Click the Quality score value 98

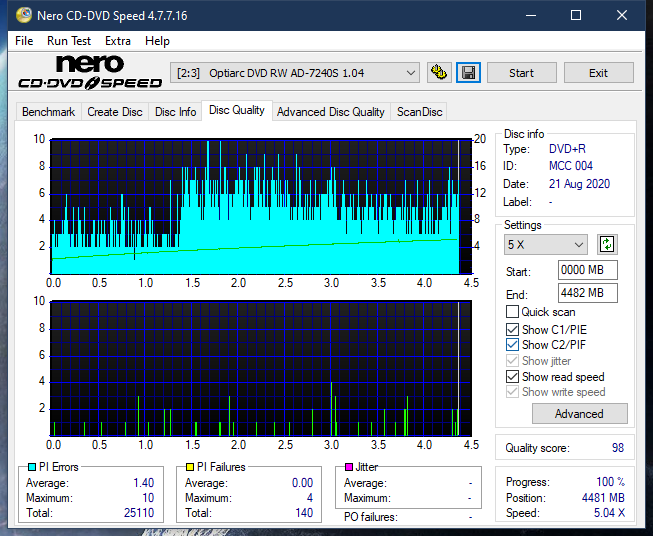click(x=618, y=448)
